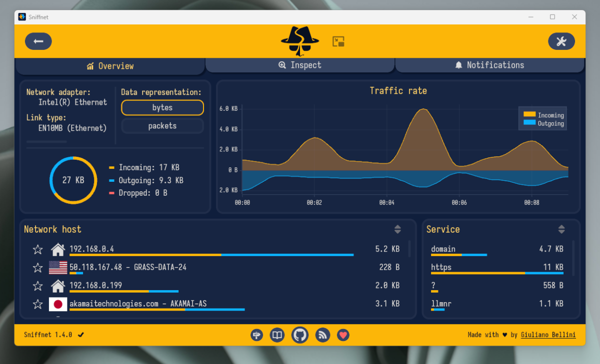Toggle favorite star for 192.168.0.199
This screenshot has height=364, width=600.
pos(37,286)
